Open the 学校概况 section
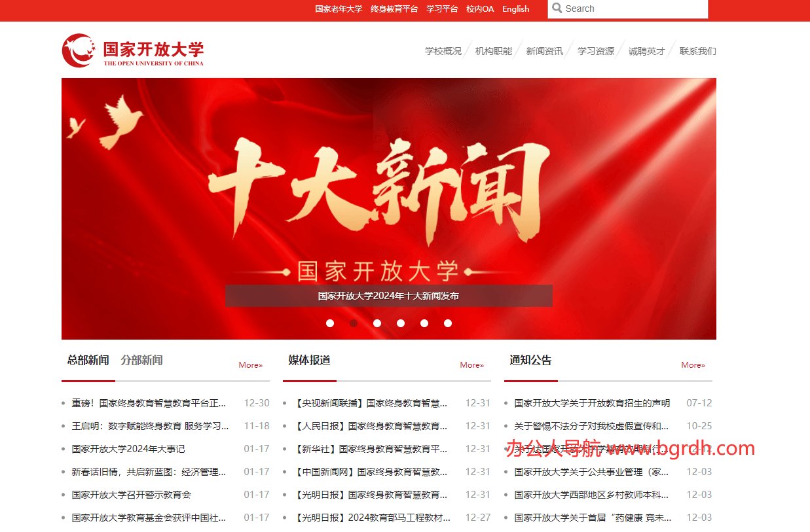 point(442,50)
